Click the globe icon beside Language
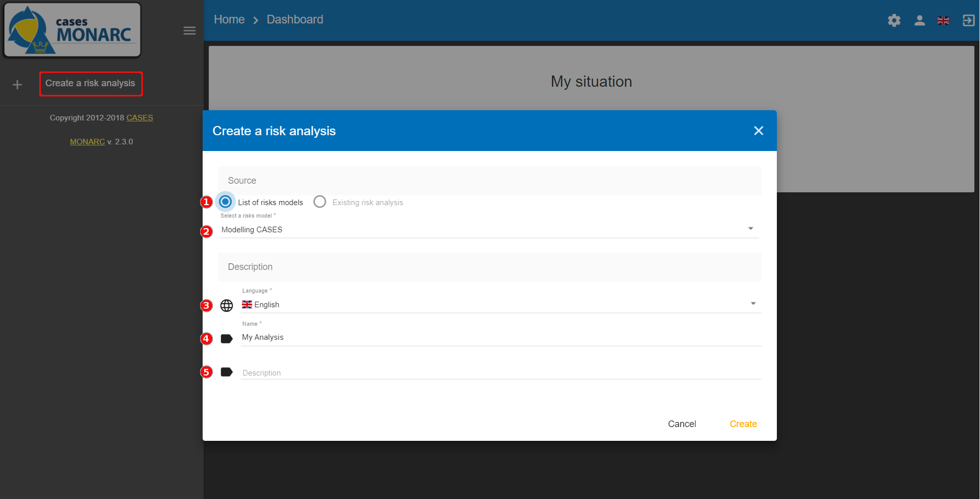This screenshot has width=980, height=499. pos(227,305)
